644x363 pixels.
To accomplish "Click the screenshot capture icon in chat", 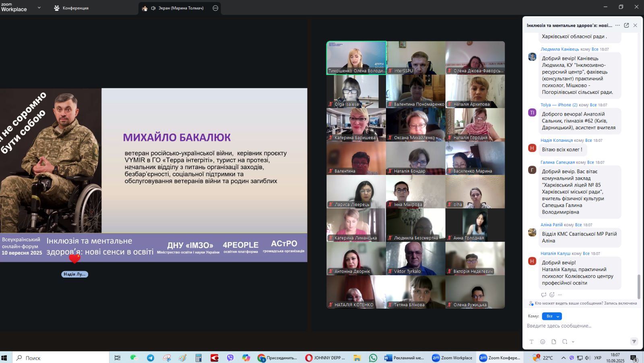I will click(x=565, y=342).
